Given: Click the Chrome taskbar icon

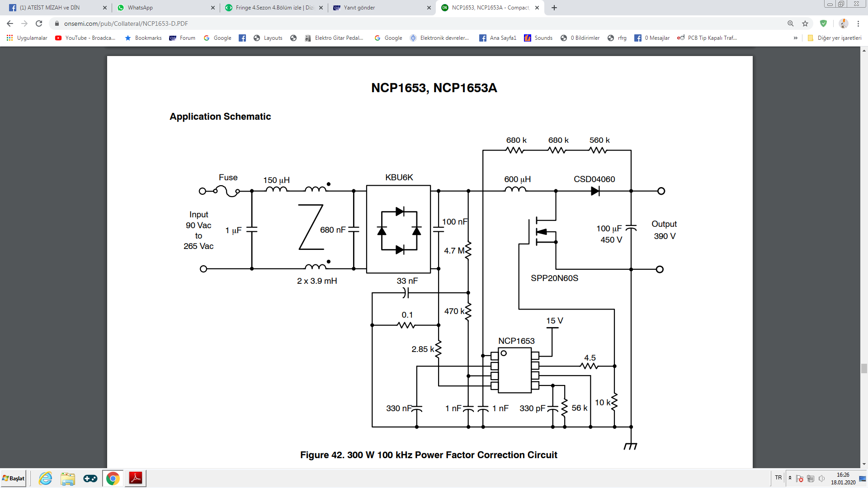Looking at the screenshot, I should click(113, 479).
